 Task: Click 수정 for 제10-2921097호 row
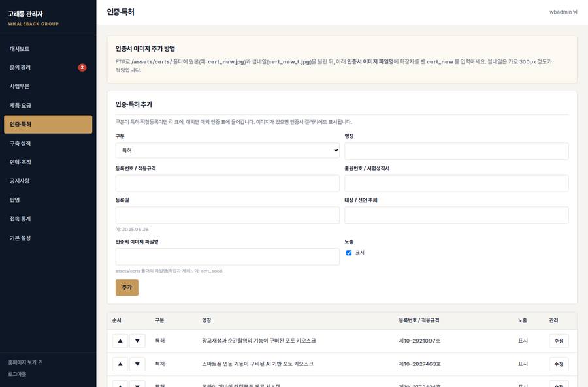pos(559,341)
